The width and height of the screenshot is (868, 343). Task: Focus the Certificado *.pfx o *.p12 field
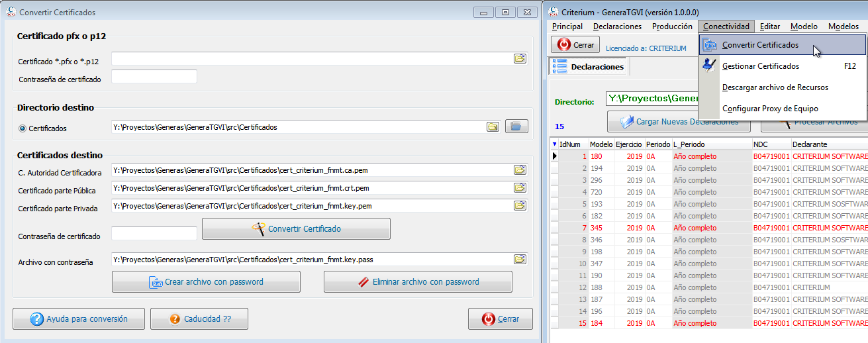(x=311, y=59)
